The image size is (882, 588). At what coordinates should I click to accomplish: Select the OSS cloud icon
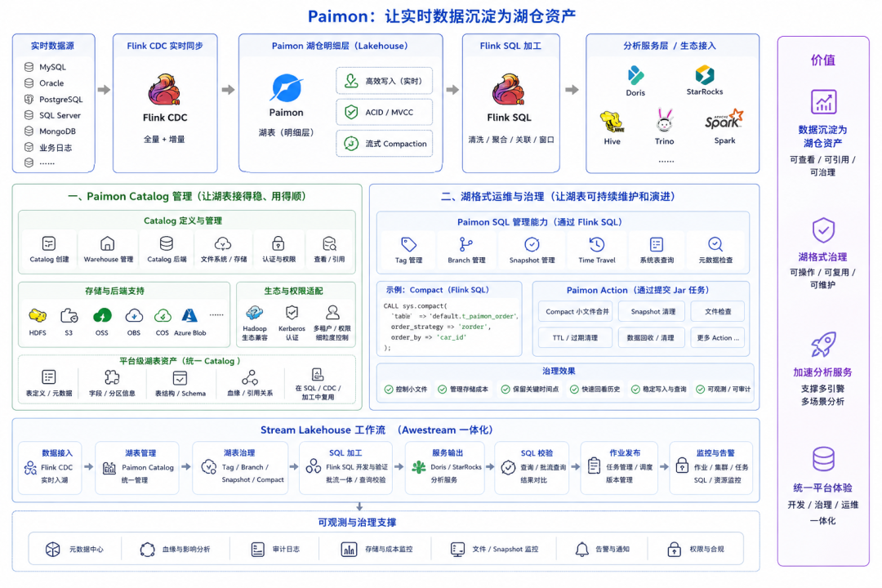[102, 316]
